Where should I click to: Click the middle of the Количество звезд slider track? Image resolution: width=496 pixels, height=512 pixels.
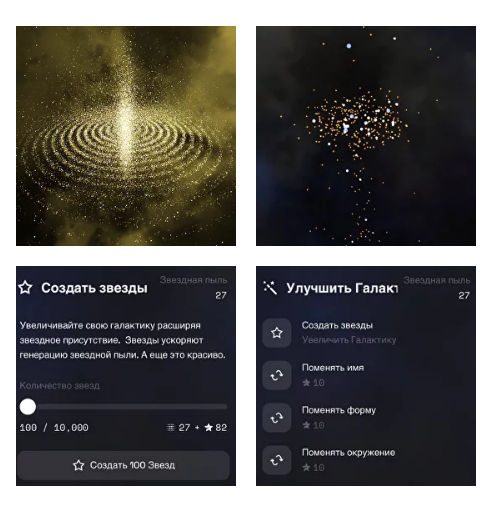[123, 407]
